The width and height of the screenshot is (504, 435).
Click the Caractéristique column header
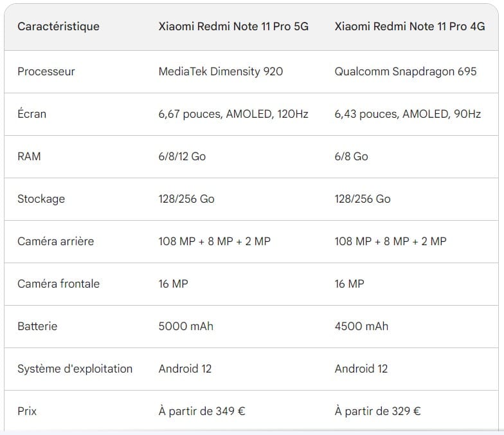click(x=59, y=27)
